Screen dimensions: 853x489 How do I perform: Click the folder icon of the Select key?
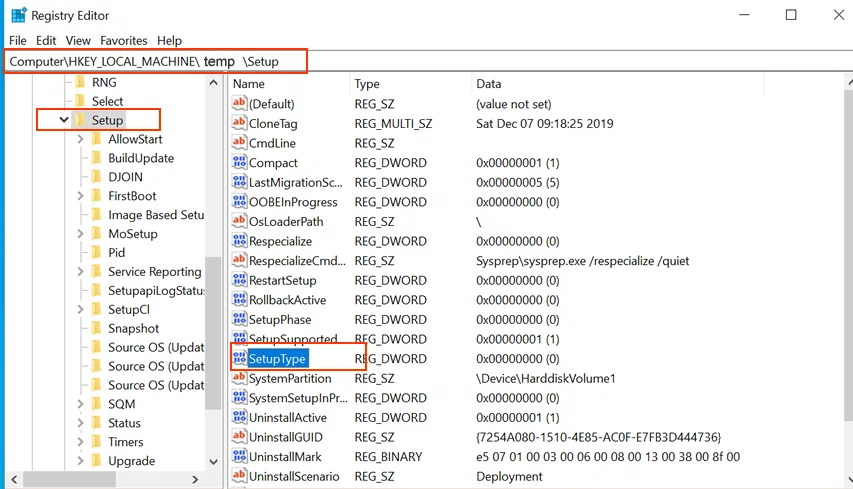click(x=80, y=101)
